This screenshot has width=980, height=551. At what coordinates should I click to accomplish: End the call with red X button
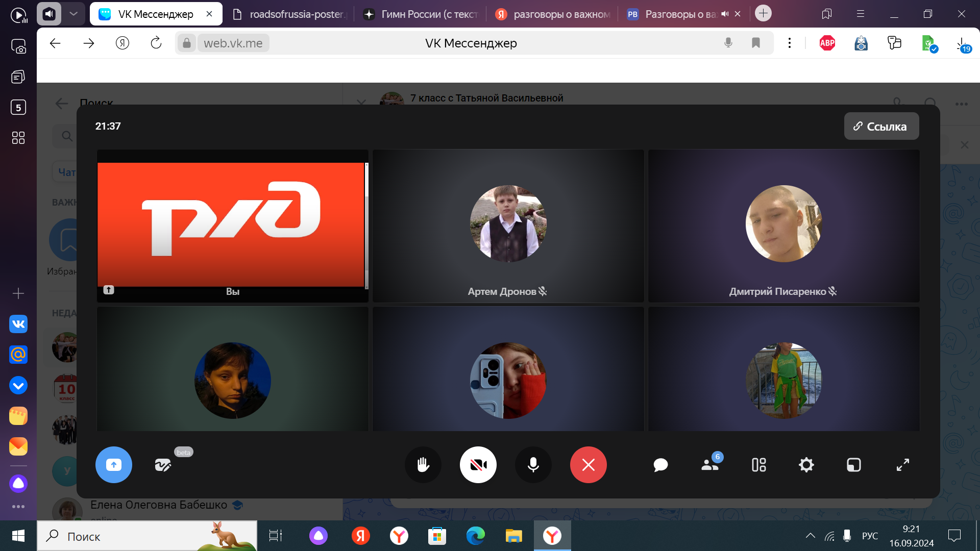point(589,465)
